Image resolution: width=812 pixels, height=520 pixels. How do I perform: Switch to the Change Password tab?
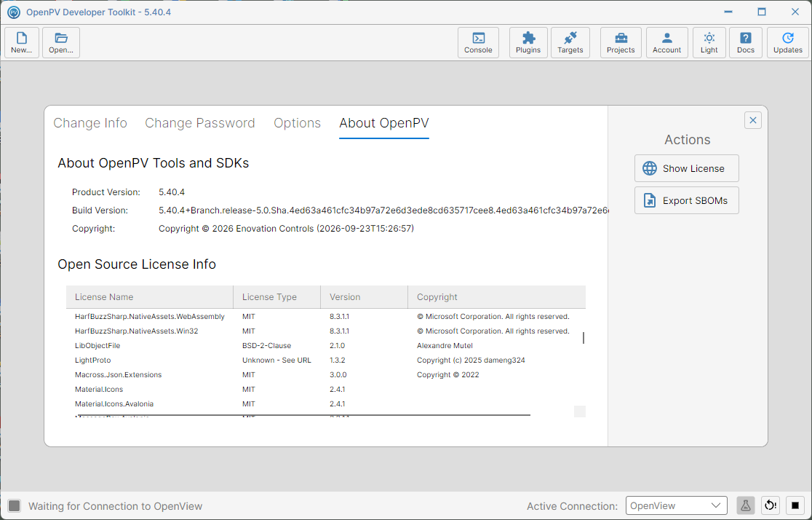click(200, 123)
